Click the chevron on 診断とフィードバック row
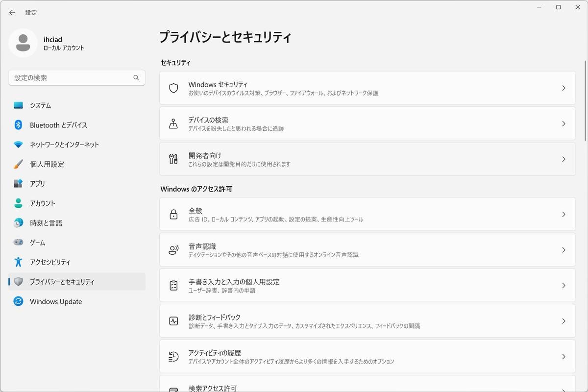Screen dimensions: 588x392 [563, 321]
